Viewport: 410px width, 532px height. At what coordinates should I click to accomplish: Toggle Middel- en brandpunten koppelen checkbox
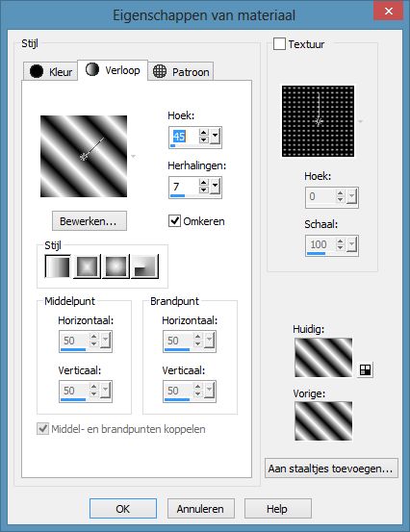[42, 428]
